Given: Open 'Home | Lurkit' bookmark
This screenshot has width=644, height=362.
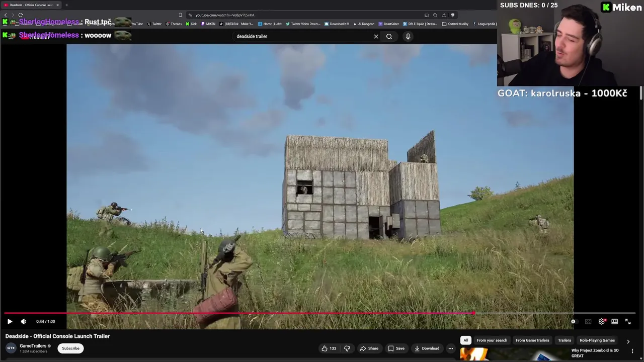Looking at the screenshot, I should click(270, 24).
